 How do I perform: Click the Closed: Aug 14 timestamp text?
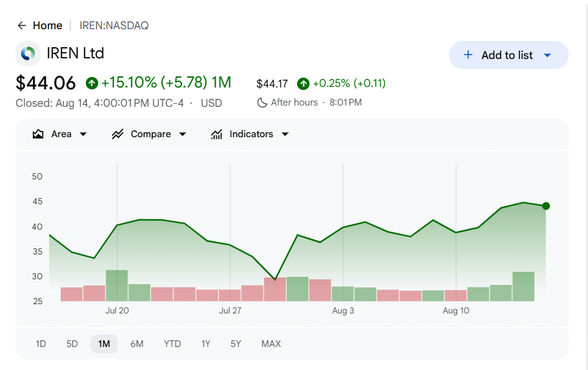[99, 103]
